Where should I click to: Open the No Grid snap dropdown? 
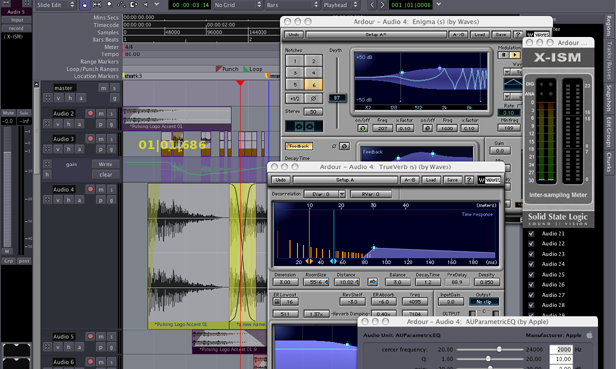click(x=238, y=5)
